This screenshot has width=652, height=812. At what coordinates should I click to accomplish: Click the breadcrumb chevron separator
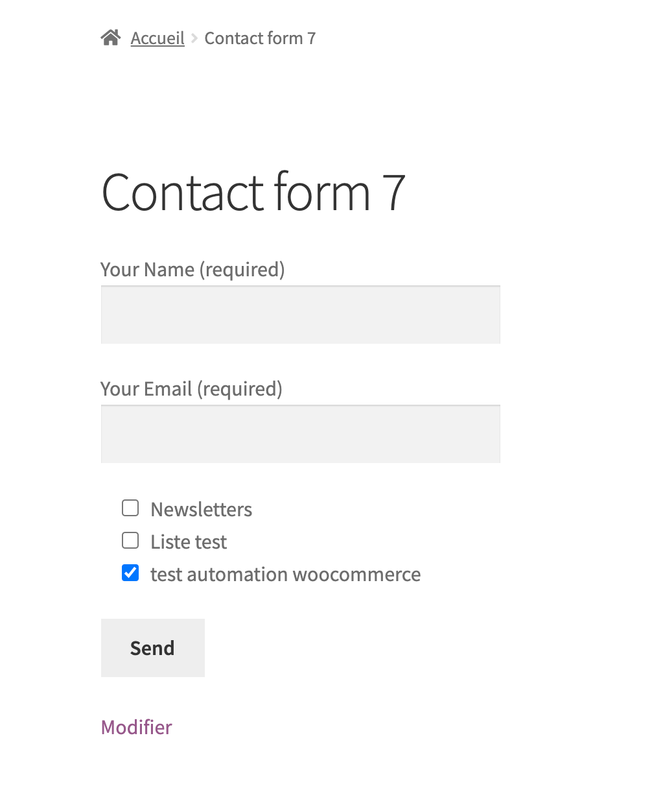pos(194,39)
